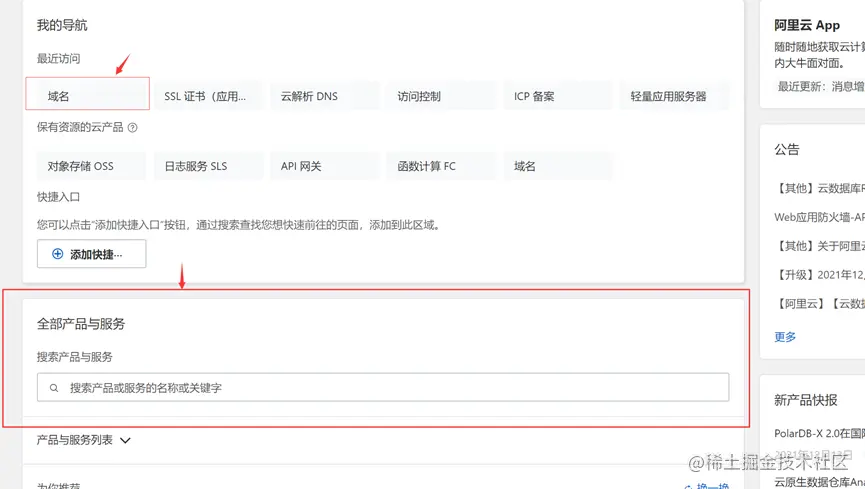
Task: Open ICP 备案 shortcut
Action: coord(558,96)
